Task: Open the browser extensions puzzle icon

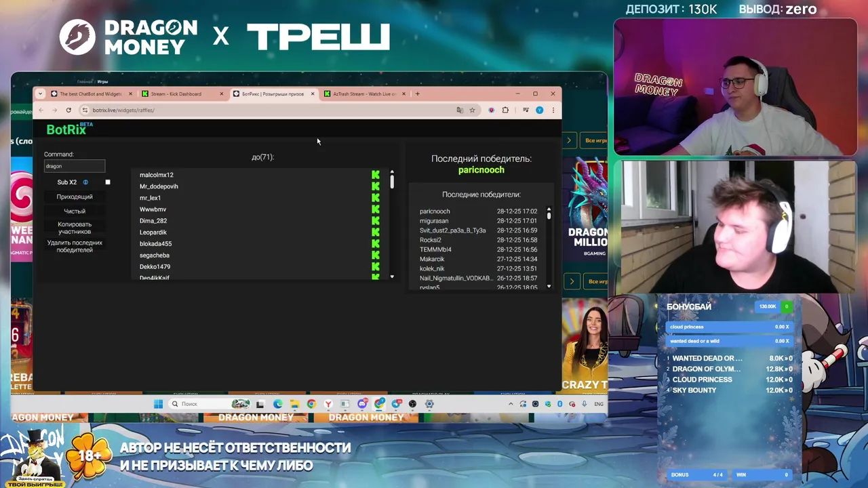Action: click(505, 110)
